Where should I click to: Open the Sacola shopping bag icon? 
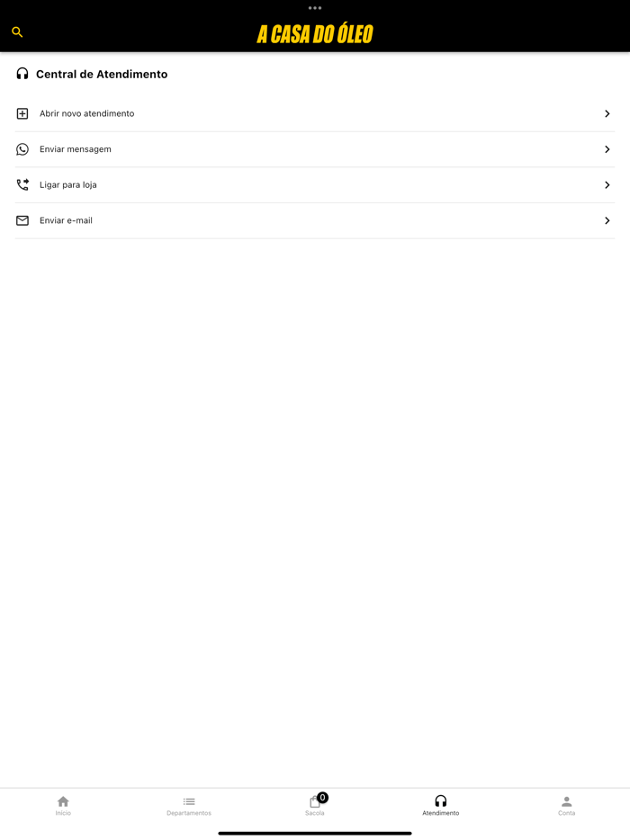tap(315, 801)
